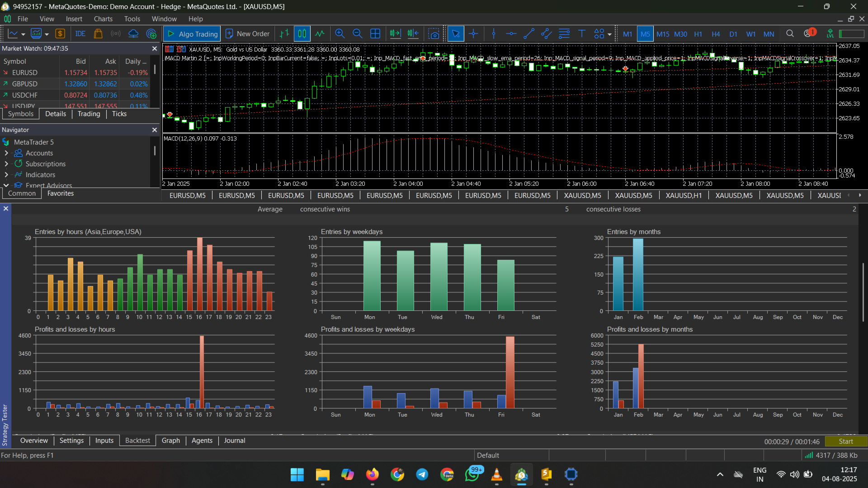Open the Graph tab in Strategy Tester
The width and height of the screenshot is (868, 488).
[x=171, y=441]
